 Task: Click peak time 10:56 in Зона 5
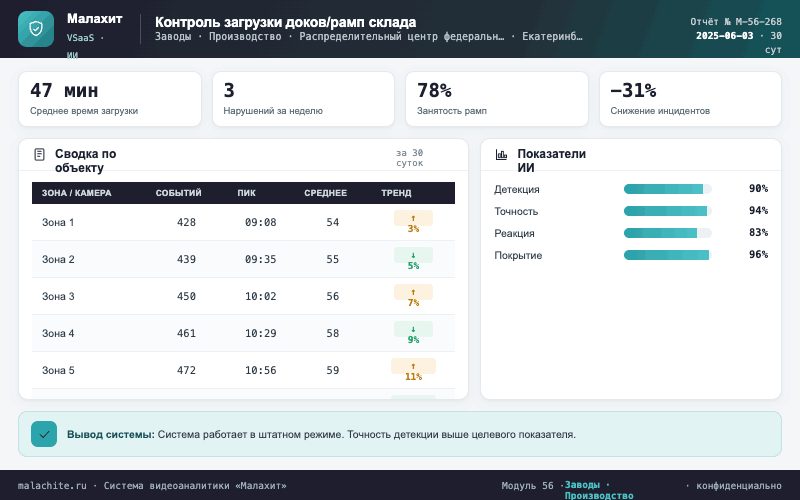[261, 370]
